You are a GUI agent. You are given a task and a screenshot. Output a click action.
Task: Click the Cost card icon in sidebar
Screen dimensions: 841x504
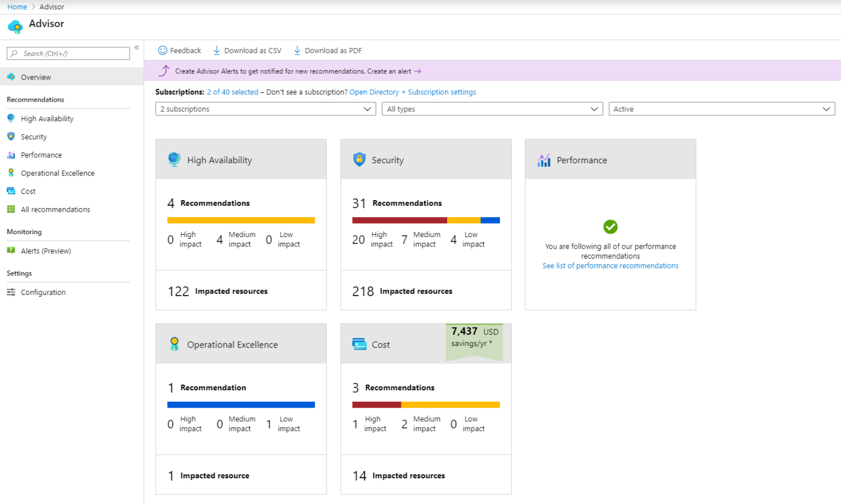(x=11, y=191)
